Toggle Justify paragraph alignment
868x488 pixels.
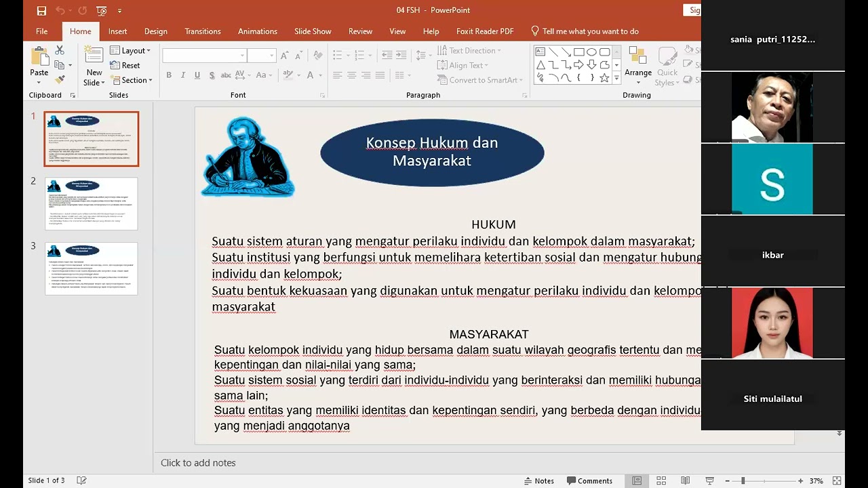click(380, 75)
